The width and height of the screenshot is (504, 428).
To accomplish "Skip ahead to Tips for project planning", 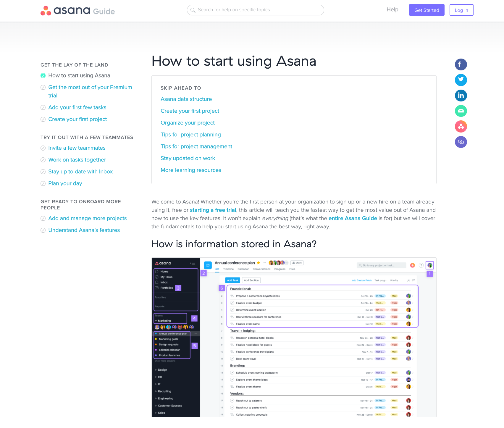I will point(190,135).
